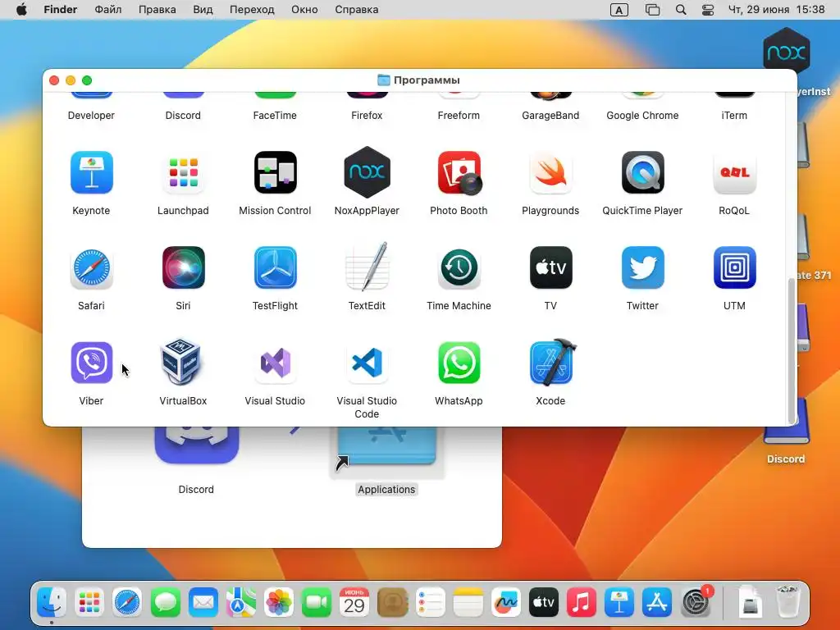Select the blue Visual Studio Code icon
The image size is (840, 630).
(x=367, y=363)
